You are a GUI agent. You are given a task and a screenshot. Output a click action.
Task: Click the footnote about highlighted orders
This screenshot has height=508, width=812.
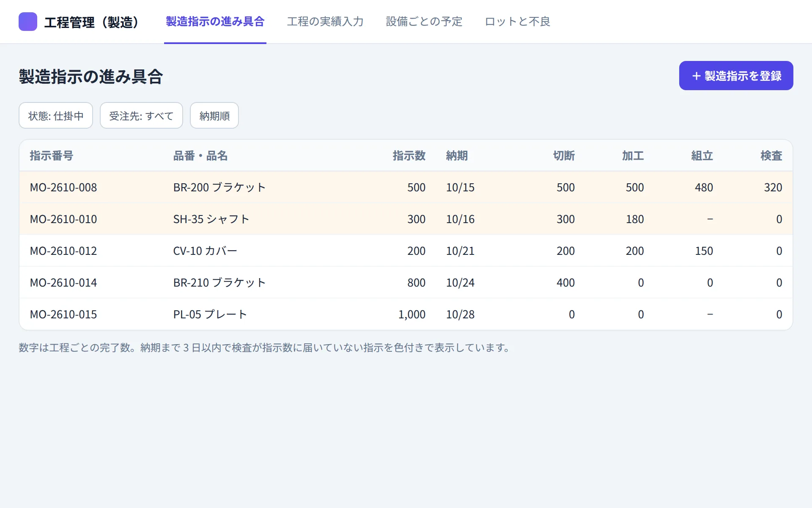coord(265,348)
